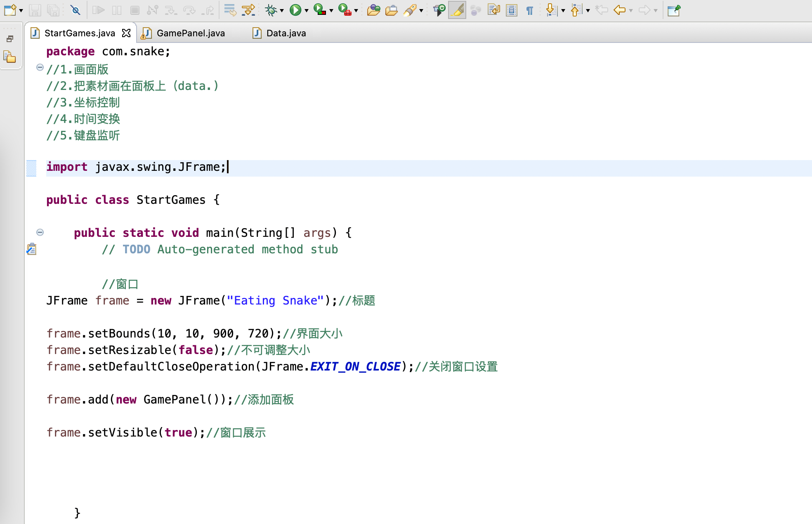Image resolution: width=812 pixels, height=524 pixels.
Task: Open the Debug dropdown arrow
Action: coord(282,11)
